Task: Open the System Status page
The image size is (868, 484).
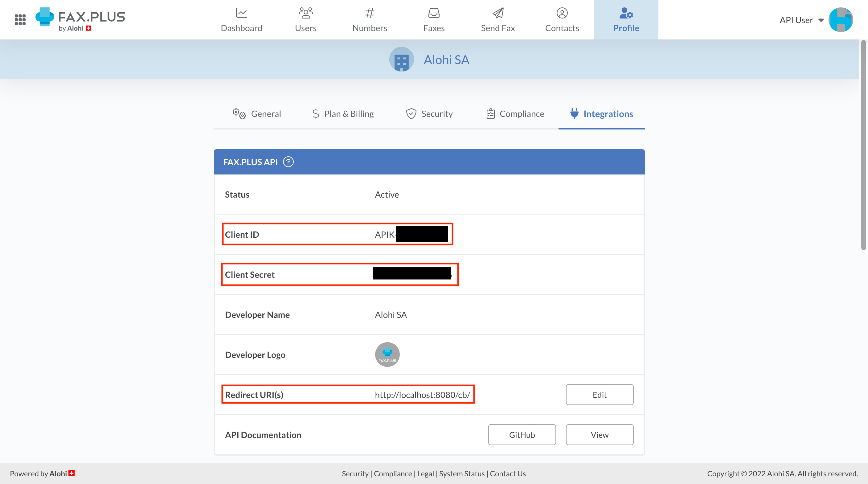Action: coord(462,474)
